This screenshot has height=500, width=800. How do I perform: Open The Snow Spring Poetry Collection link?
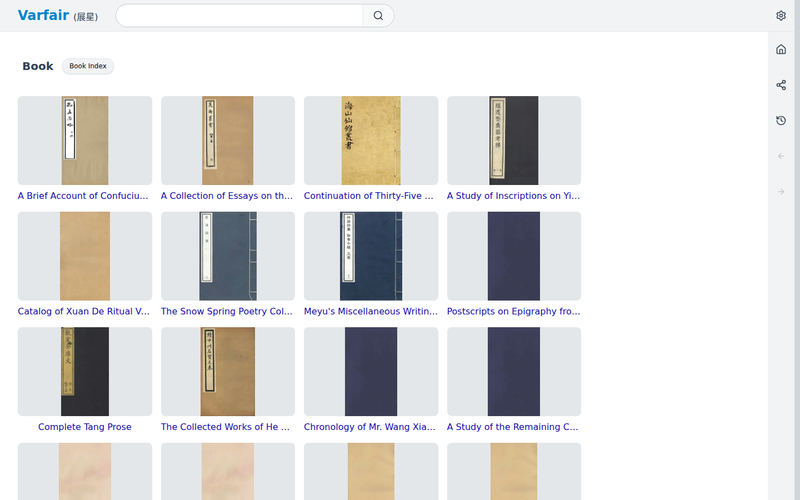click(227, 311)
